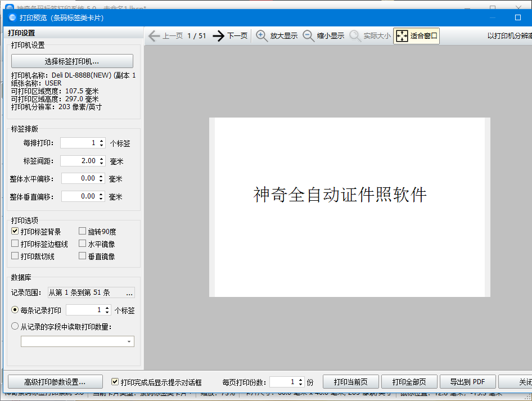
Task: Increase labels printed per record
Action: point(107,308)
